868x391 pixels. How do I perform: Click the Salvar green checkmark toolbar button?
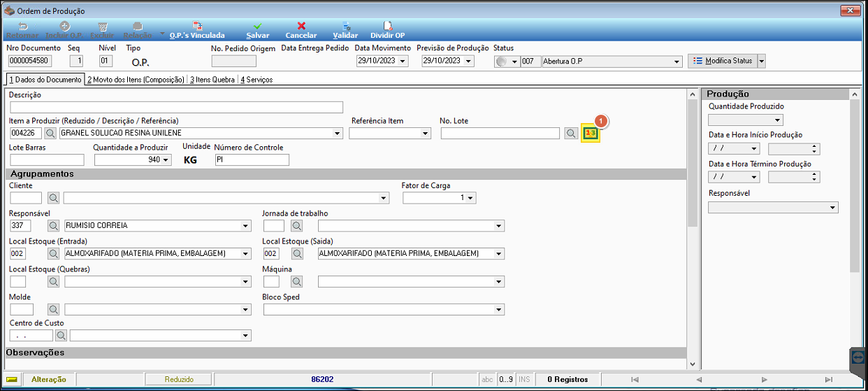pyautogui.click(x=258, y=30)
